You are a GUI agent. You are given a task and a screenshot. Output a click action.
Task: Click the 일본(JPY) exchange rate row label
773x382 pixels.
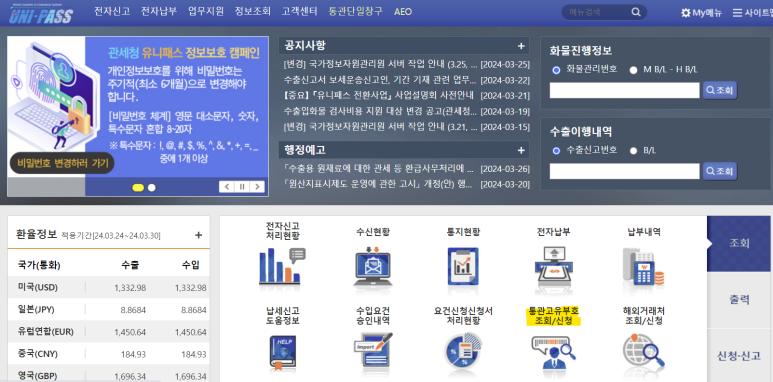[x=36, y=310]
